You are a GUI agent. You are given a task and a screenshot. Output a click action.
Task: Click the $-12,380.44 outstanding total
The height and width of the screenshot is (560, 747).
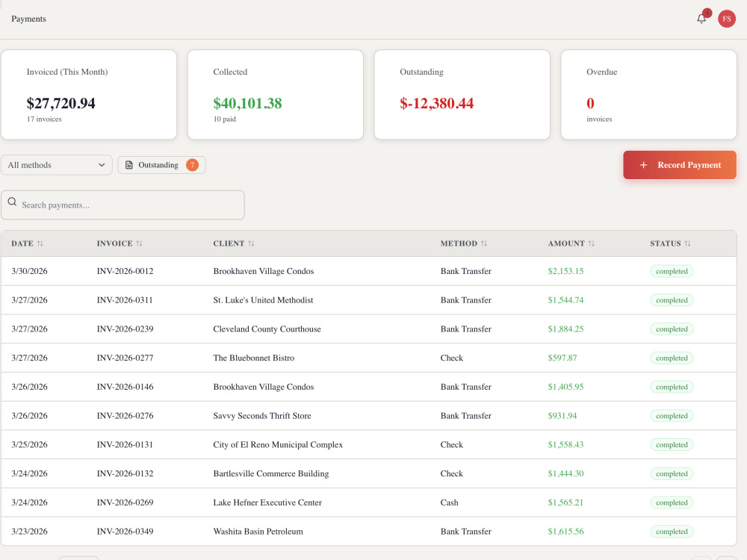coord(436,103)
